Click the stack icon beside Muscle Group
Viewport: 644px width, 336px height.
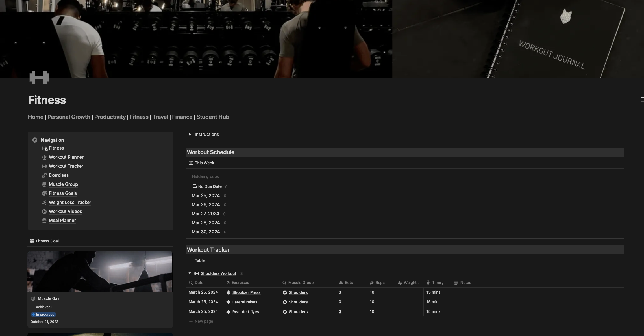44,184
